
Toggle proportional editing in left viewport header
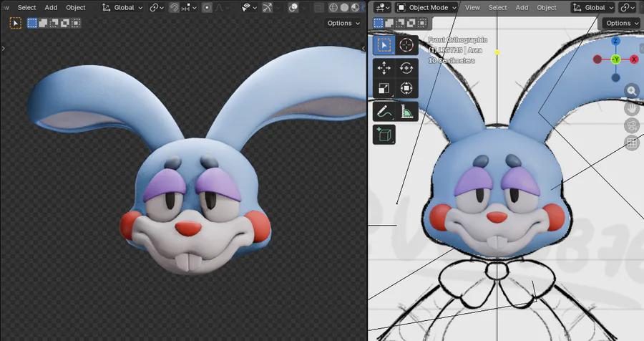pos(207,7)
